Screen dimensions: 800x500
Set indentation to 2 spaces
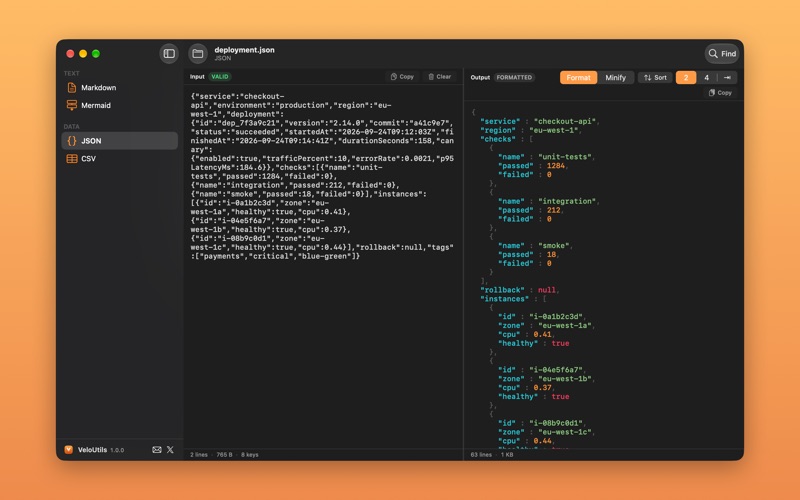[x=686, y=78]
